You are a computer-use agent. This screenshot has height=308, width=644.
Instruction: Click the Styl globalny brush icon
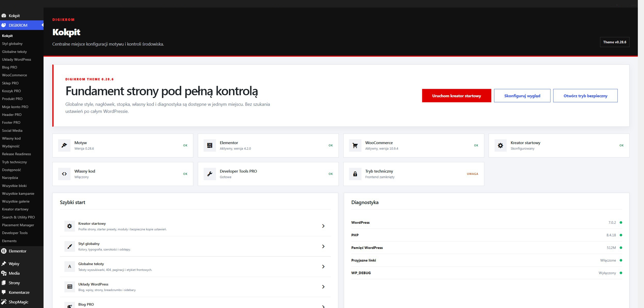click(70, 246)
